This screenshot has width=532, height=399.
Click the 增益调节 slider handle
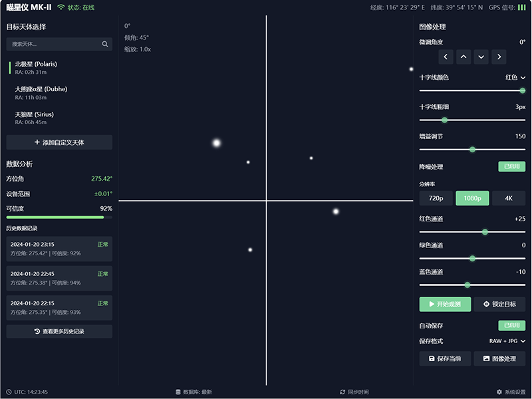point(473,150)
